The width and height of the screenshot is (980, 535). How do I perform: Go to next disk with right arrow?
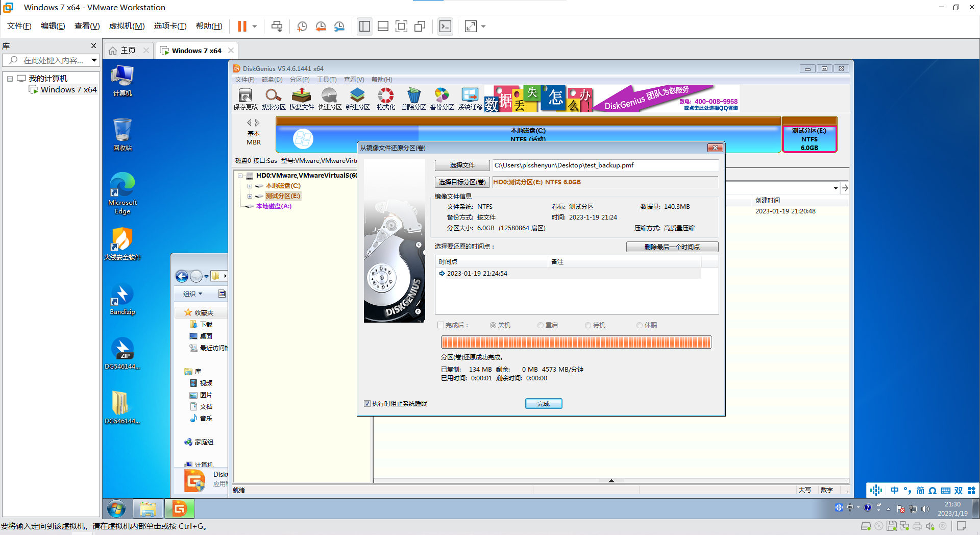pyautogui.click(x=257, y=123)
